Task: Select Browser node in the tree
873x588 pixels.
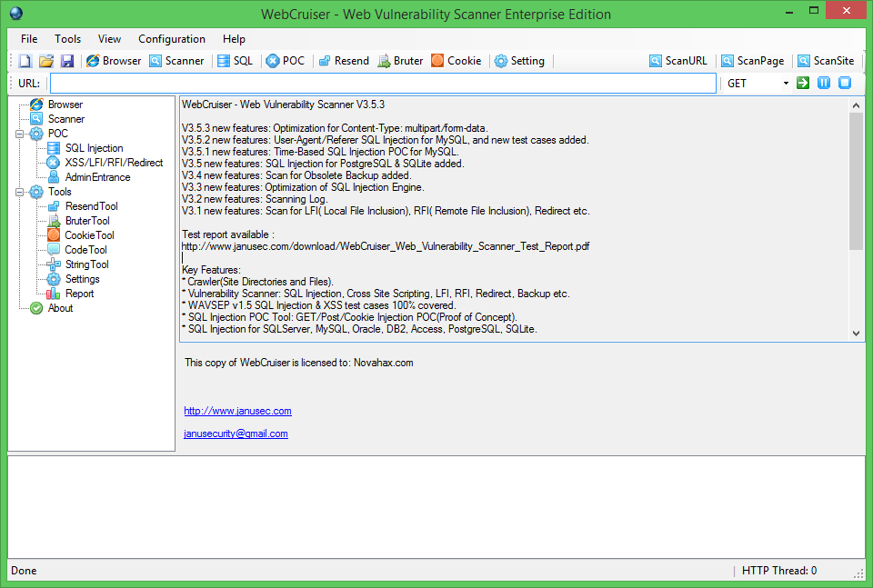Action: pos(65,104)
